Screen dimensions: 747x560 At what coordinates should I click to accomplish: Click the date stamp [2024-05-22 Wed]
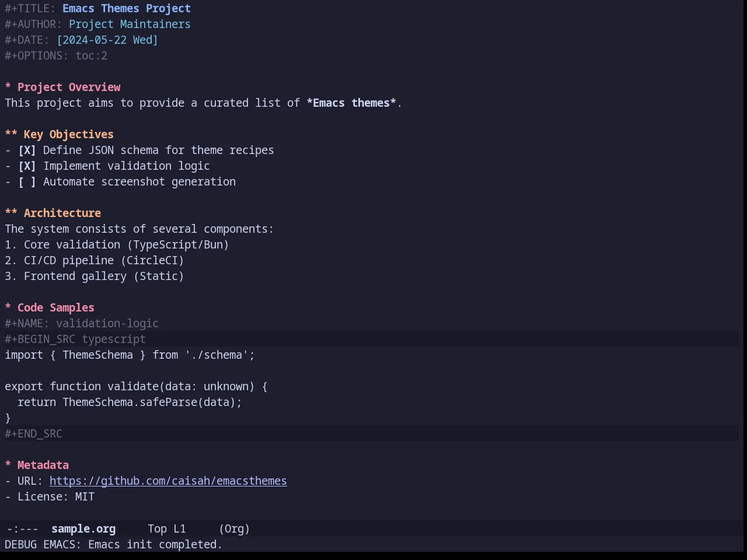point(107,40)
